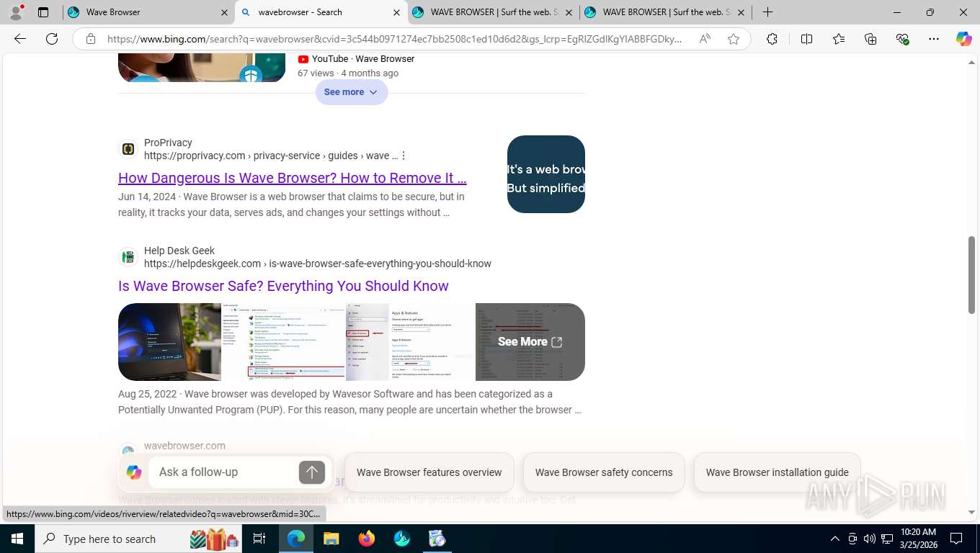Click the Copilot logo beside follow-up box

coord(134,472)
